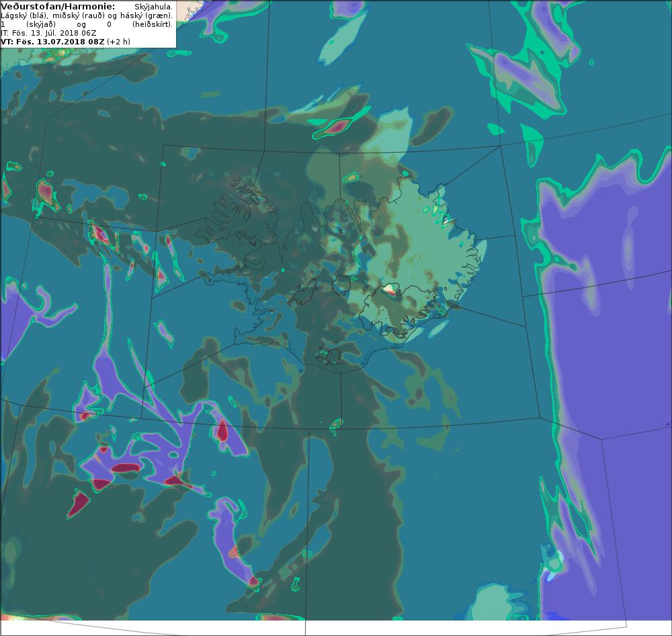Click the "IT: Fös. 13. Júl. 2018 06Z" line
672x636 pixels.
click(48, 33)
